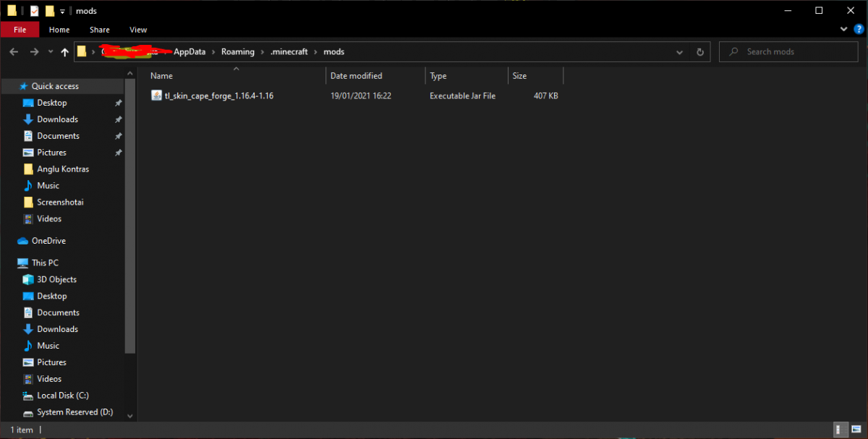Open the Home ribbon tab

click(x=59, y=30)
